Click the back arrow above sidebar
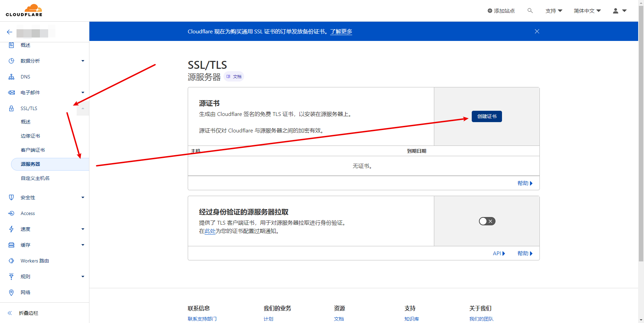 click(x=10, y=32)
